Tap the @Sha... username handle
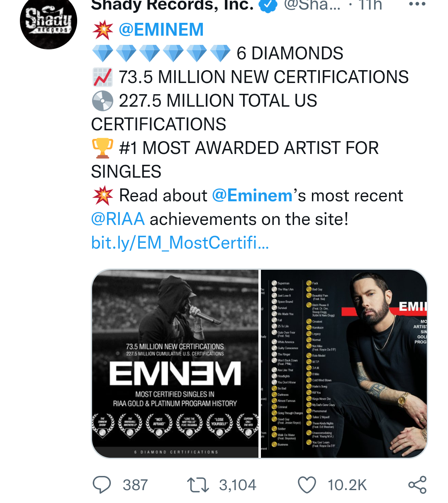 click(x=312, y=5)
